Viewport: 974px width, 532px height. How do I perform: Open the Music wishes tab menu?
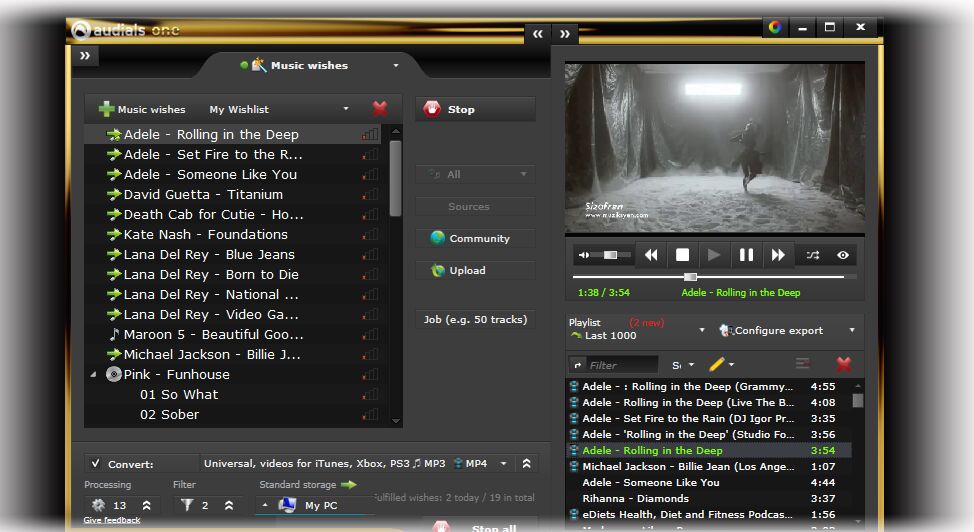click(395, 66)
